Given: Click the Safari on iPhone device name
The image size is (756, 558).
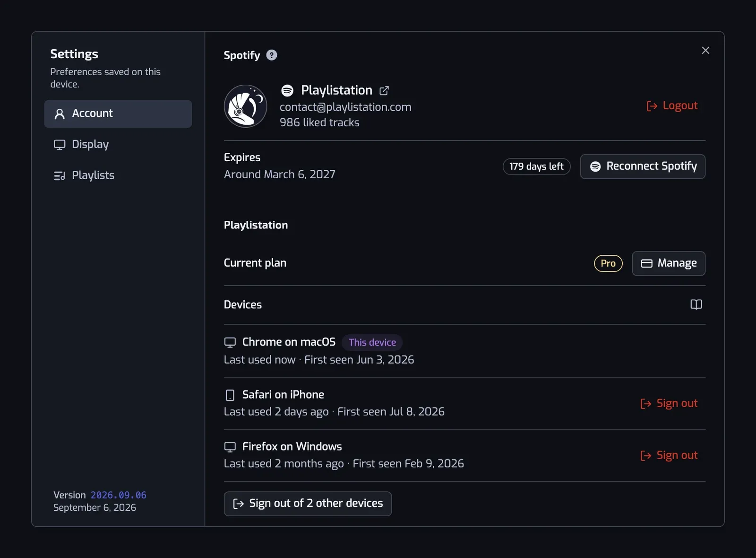Looking at the screenshot, I should point(283,394).
